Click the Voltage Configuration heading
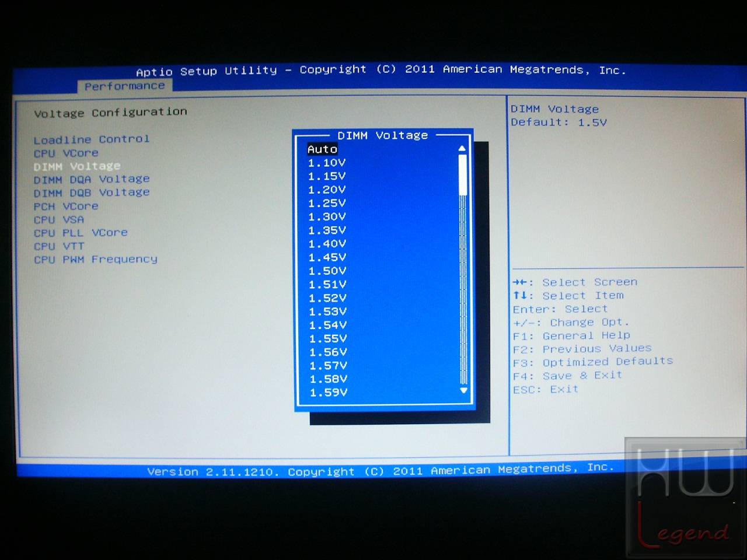This screenshot has width=747, height=560. click(x=111, y=112)
